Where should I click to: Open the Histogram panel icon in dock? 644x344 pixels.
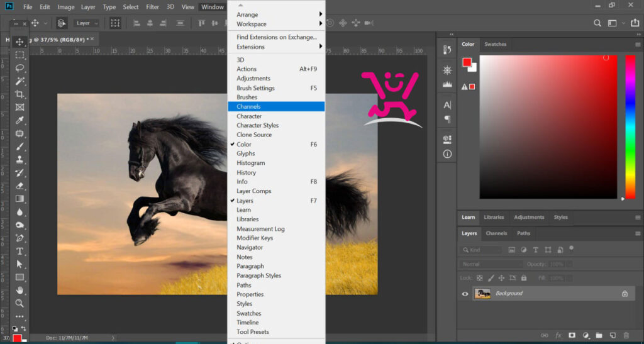(447, 84)
